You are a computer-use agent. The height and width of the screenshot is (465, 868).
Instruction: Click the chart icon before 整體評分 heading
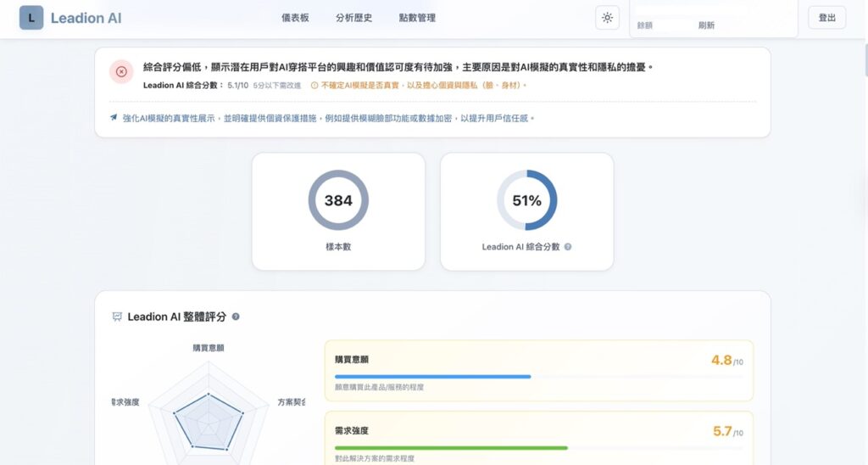[x=117, y=317]
